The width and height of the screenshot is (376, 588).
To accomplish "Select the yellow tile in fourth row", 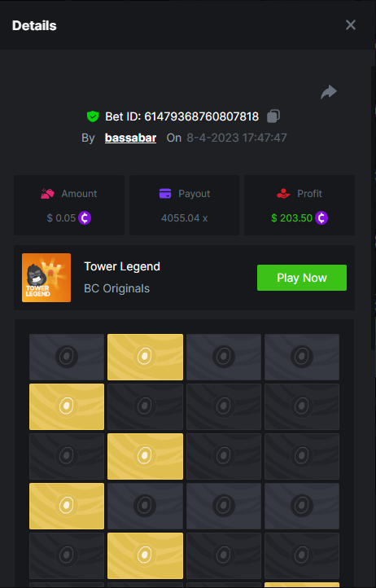I will coord(67,506).
